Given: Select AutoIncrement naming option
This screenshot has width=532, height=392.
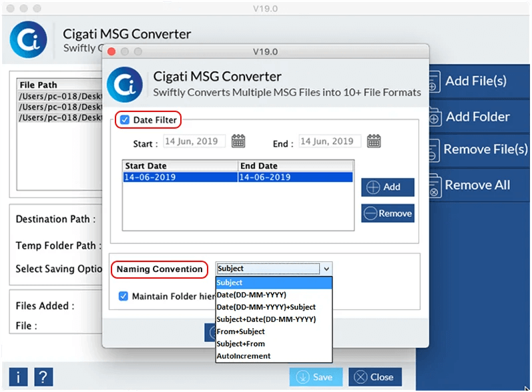Looking at the screenshot, I should point(274,356).
